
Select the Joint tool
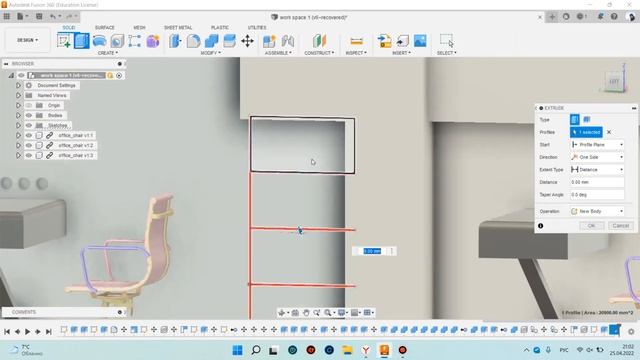point(288,41)
